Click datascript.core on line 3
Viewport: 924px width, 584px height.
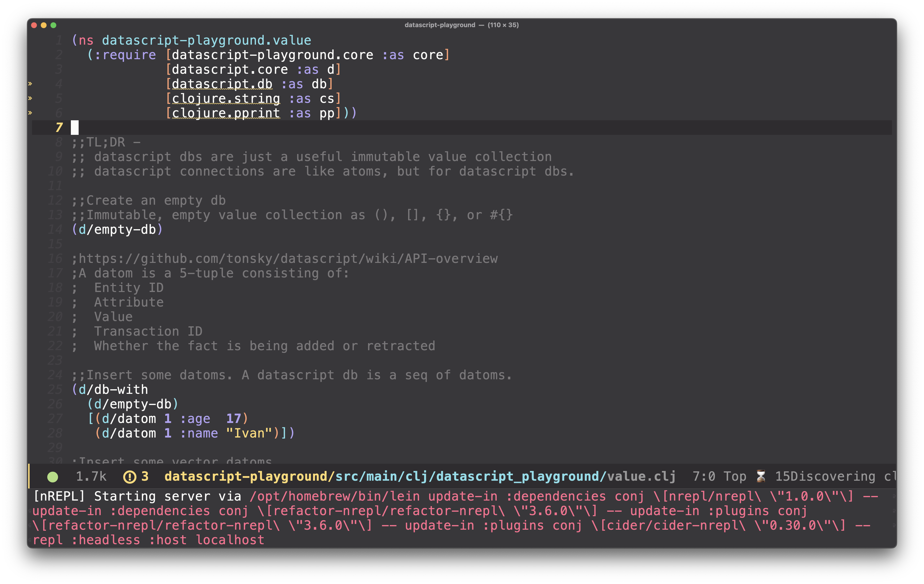[x=230, y=69]
